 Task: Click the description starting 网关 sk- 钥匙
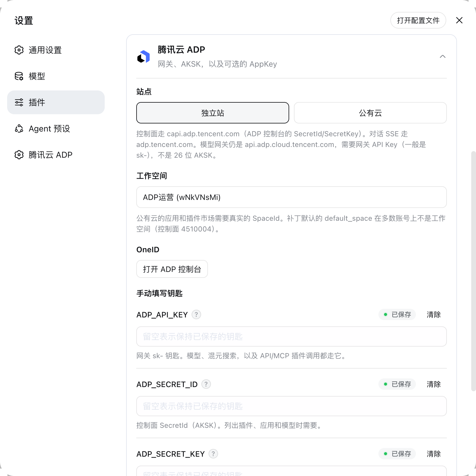tap(242, 356)
